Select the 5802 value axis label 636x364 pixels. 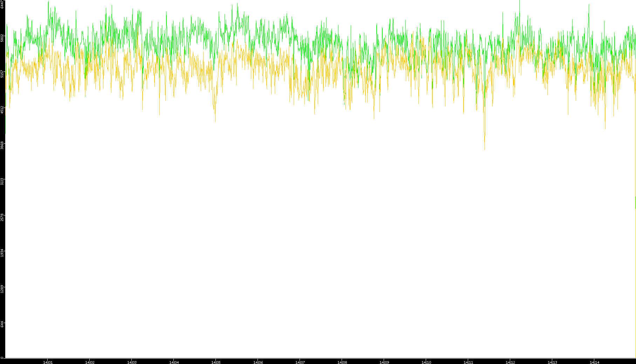point(2,38)
